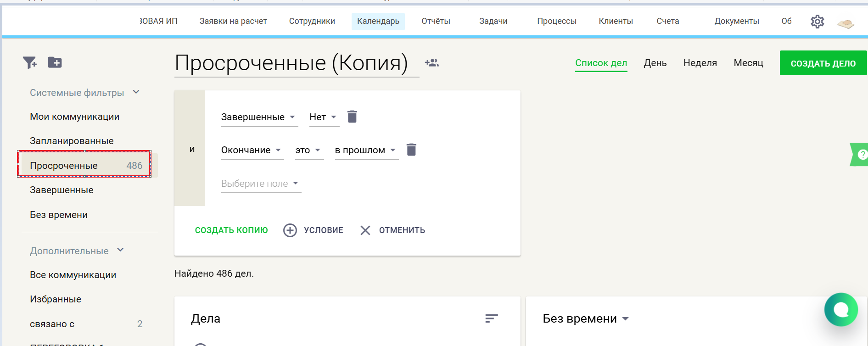This screenshot has height=346, width=868.
Task: Click the user avatar in top-right corner
Action: pos(846,23)
